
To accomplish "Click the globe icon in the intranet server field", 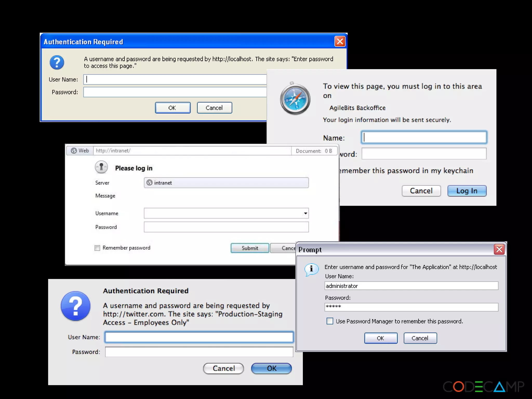I will tap(149, 183).
